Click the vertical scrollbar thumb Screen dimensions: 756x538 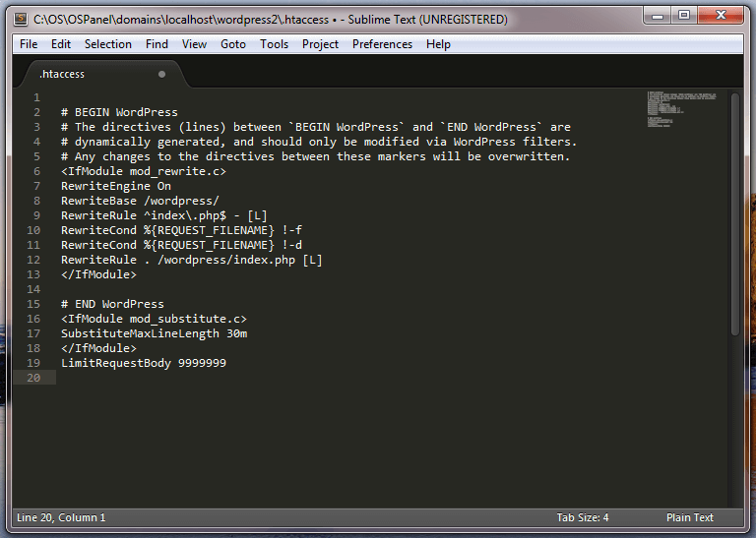[x=734, y=214]
